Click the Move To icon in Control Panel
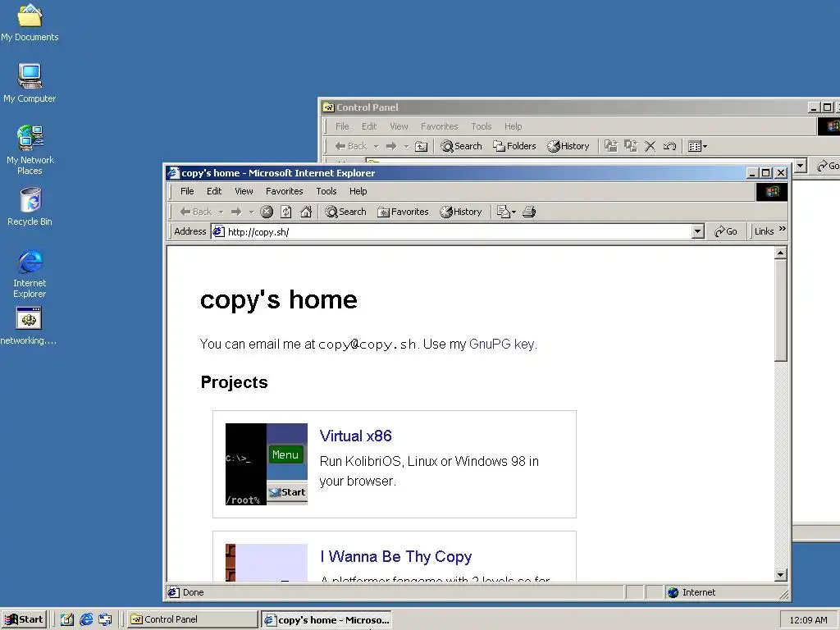Viewport: 840px width, 630px height. click(611, 146)
